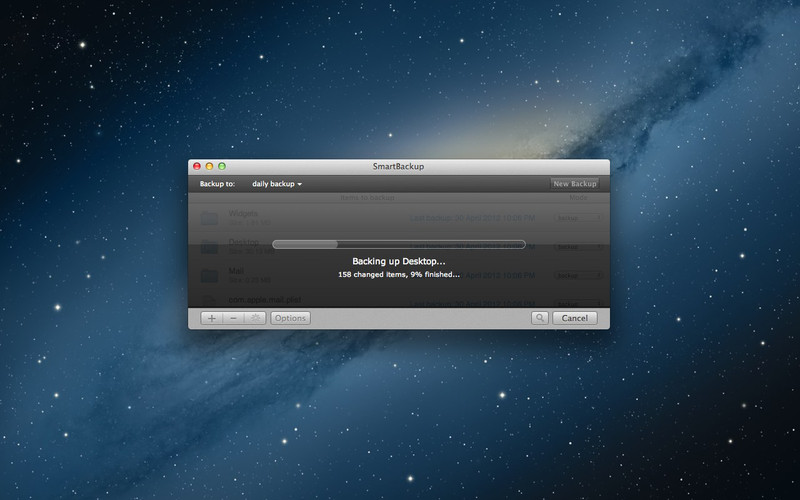This screenshot has height=500, width=800.
Task: Click "158 changed items, 9% finished..." text
Action: pyautogui.click(x=399, y=274)
